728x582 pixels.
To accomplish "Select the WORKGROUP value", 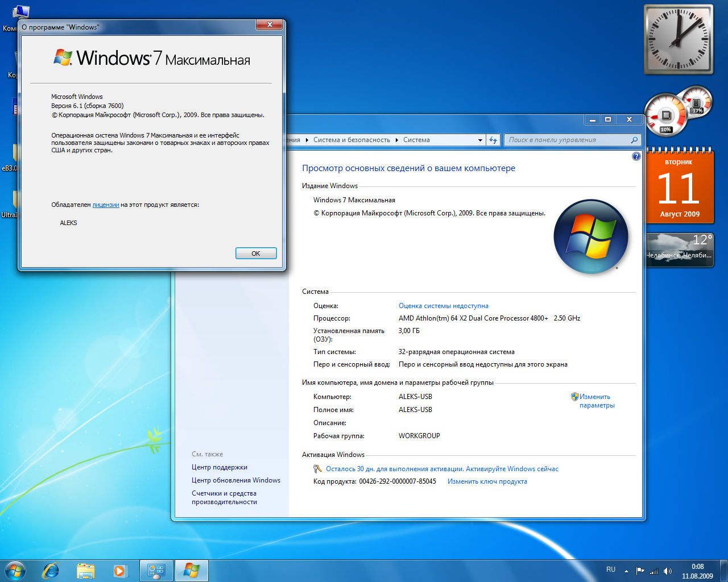I will click(419, 436).
